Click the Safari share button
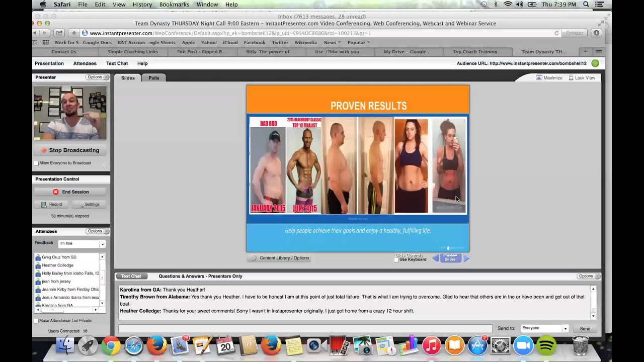Screen dimensions: 644x362 pos(59,33)
